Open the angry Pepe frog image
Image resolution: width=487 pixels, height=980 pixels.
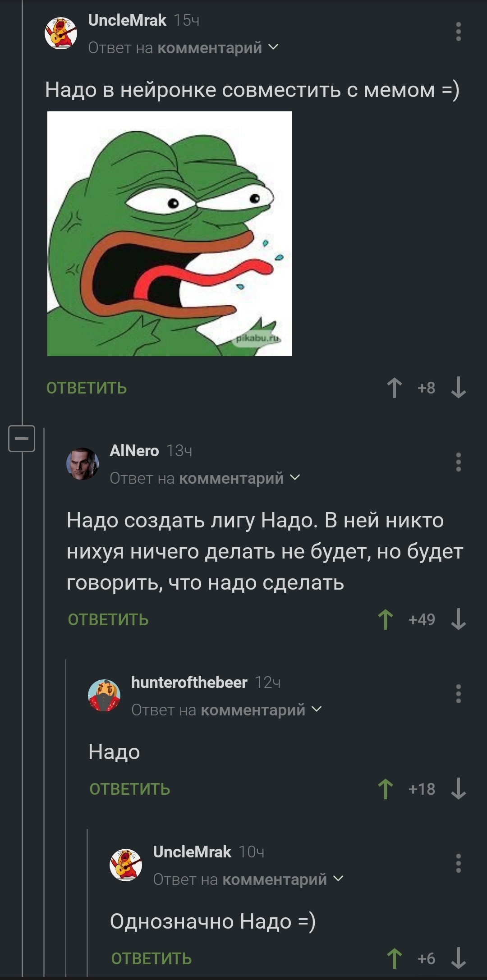[x=170, y=234]
